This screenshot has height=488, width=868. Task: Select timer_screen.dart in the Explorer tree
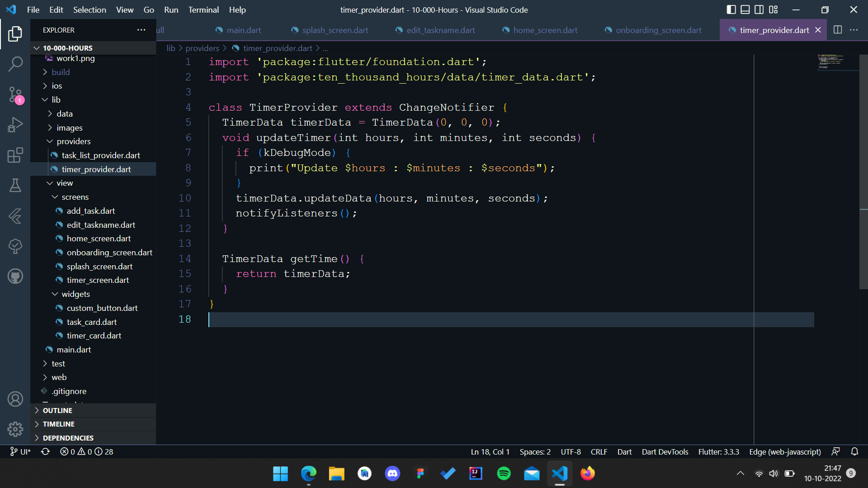97,280
